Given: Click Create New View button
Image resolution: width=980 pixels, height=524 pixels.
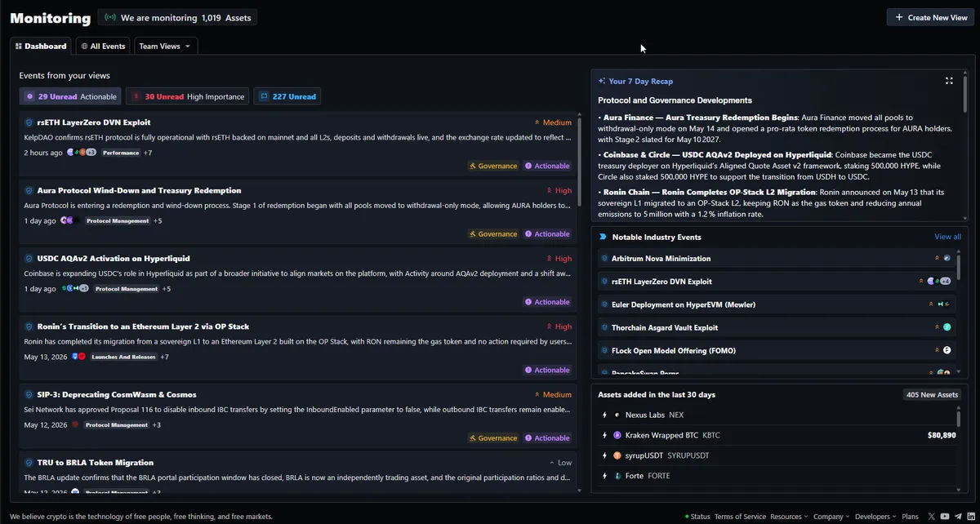Looking at the screenshot, I should (x=930, y=17).
